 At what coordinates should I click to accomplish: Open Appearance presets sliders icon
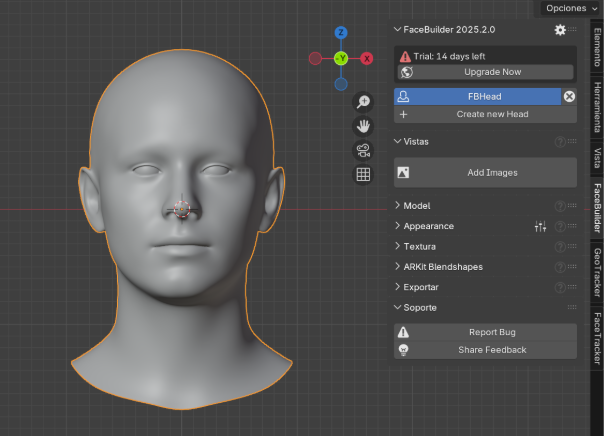point(540,227)
